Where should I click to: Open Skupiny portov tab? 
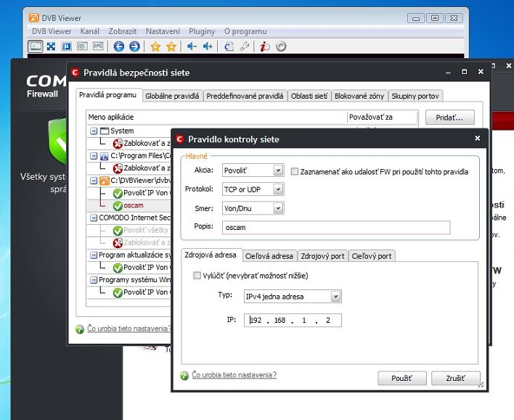coord(415,96)
